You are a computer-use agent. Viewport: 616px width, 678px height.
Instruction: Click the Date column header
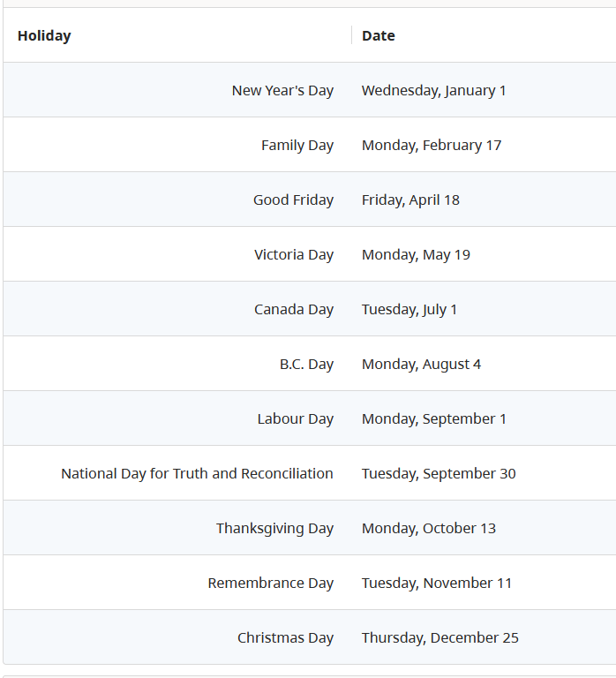coord(379,35)
